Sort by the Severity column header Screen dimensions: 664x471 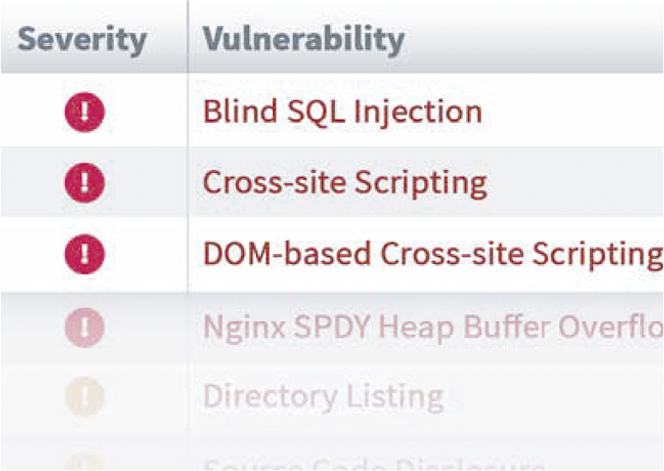click(x=82, y=39)
